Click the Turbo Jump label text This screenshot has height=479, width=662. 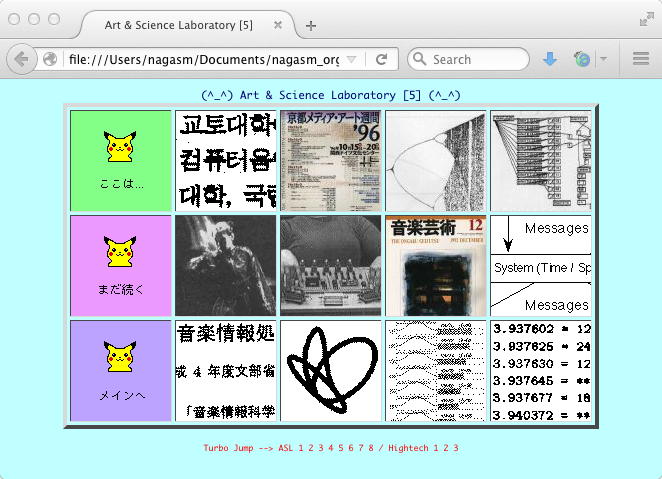coord(228,448)
